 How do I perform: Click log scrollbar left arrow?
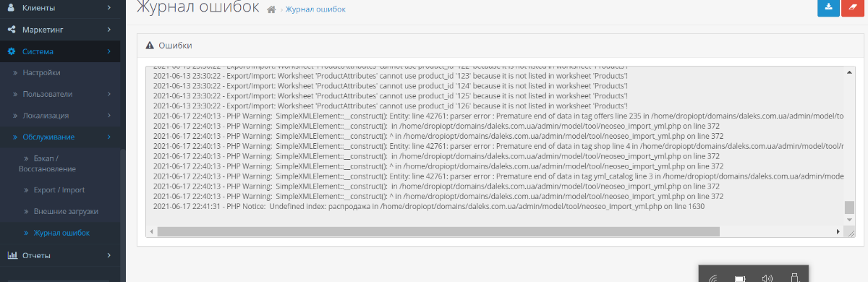coord(151,231)
